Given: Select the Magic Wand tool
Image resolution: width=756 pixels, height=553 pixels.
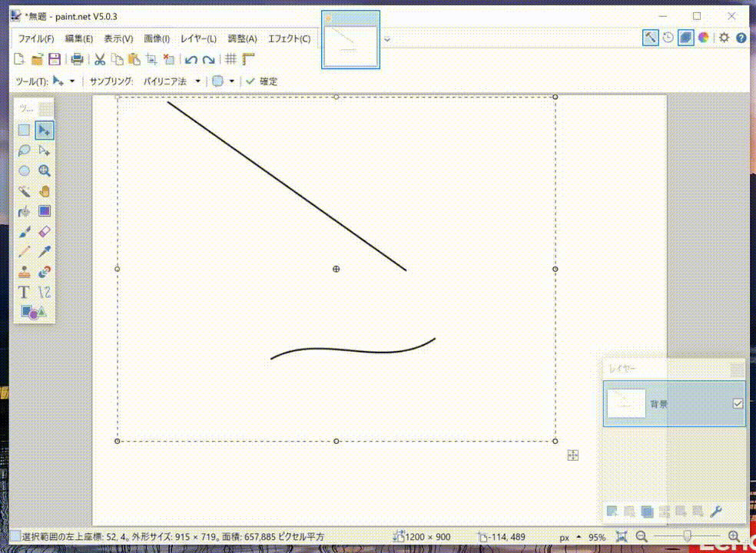Looking at the screenshot, I should coord(24,191).
